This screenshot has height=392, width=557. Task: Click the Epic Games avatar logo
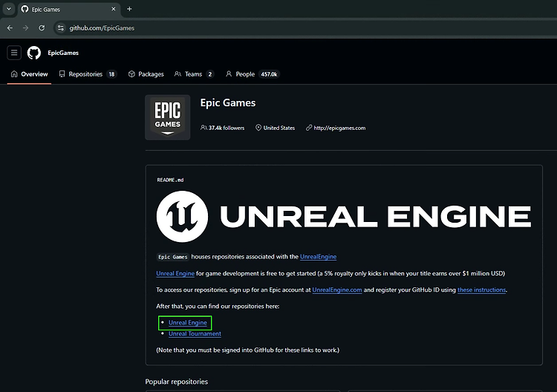pos(168,117)
